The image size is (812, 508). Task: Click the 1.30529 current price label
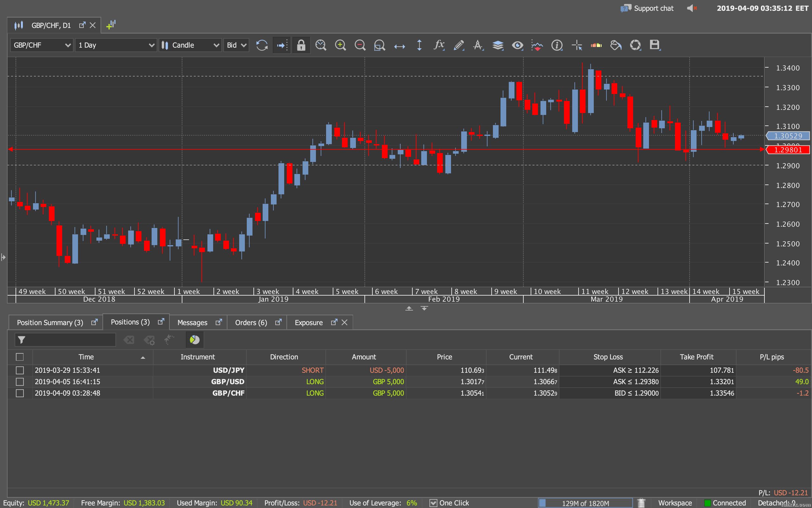click(788, 136)
